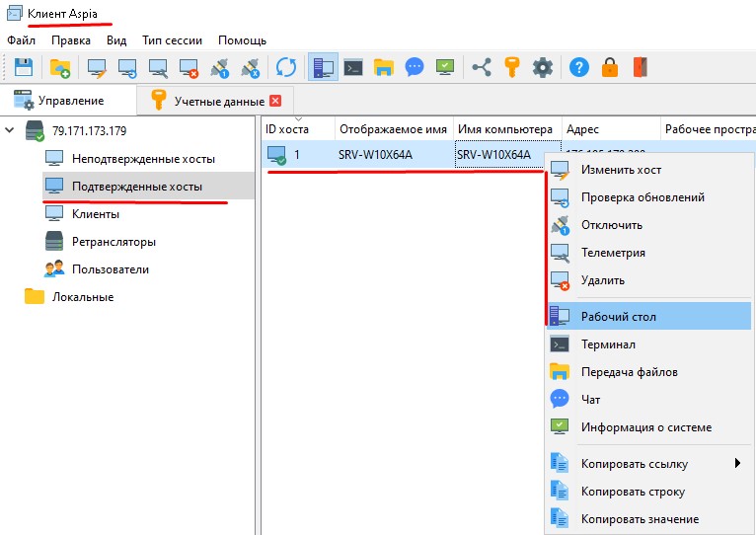Image resolution: width=756 pixels, height=535 pixels.
Task: Choose Копировать значение from context menu
Action: click(x=649, y=519)
